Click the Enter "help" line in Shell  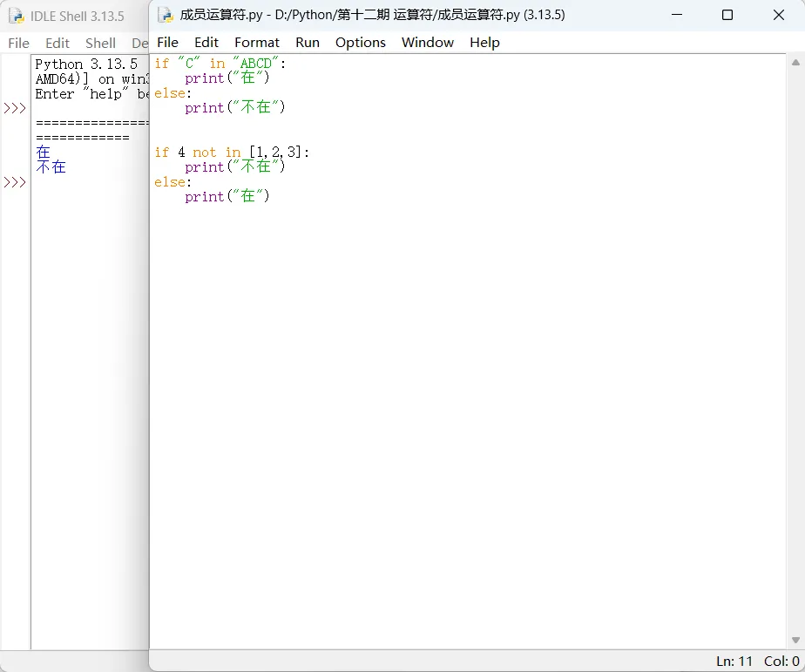(x=91, y=94)
